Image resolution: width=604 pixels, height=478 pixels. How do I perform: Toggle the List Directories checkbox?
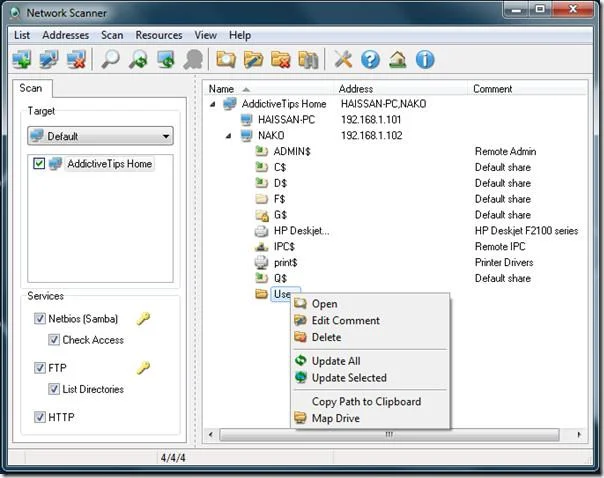54,389
